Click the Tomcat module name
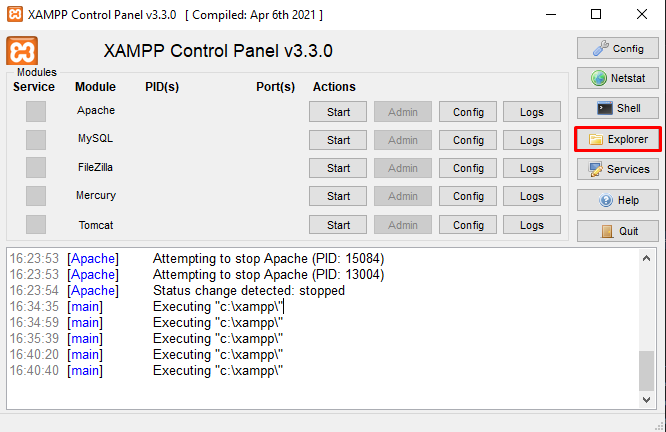 click(96, 225)
